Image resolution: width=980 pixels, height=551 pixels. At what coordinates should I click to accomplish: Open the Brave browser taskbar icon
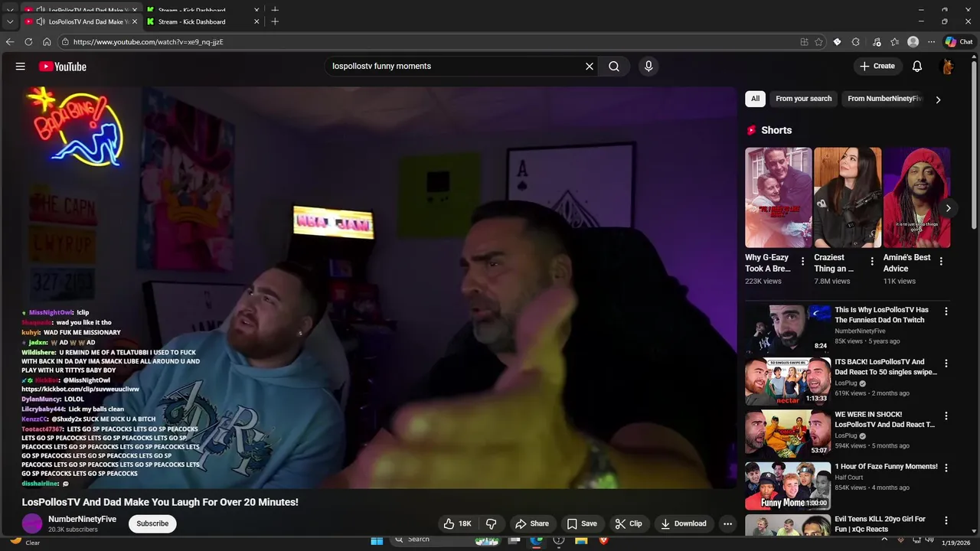click(x=603, y=540)
